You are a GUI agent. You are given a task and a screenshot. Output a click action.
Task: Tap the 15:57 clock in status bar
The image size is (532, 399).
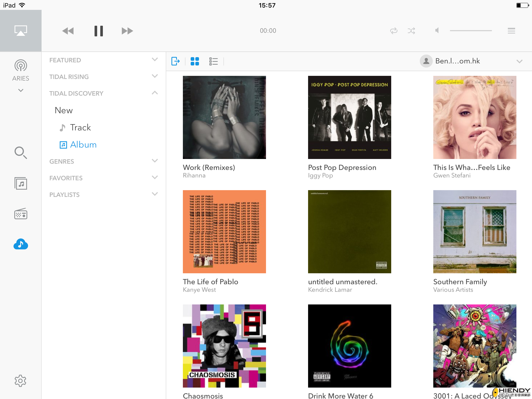click(267, 5)
